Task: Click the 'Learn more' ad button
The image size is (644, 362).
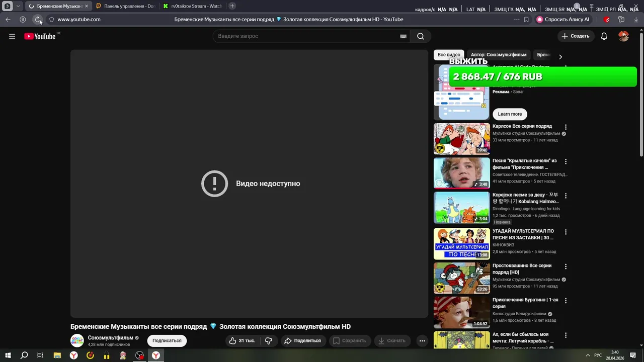Action: (x=510, y=114)
